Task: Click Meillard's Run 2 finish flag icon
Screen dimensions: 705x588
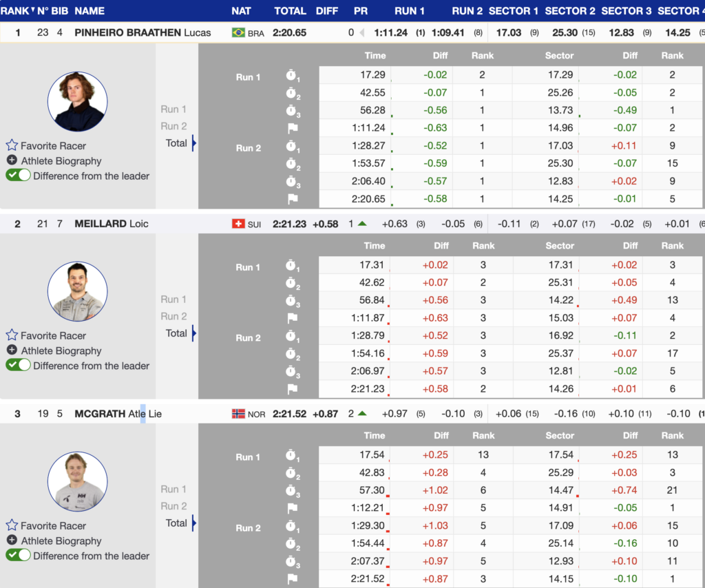Action: [292, 389]
